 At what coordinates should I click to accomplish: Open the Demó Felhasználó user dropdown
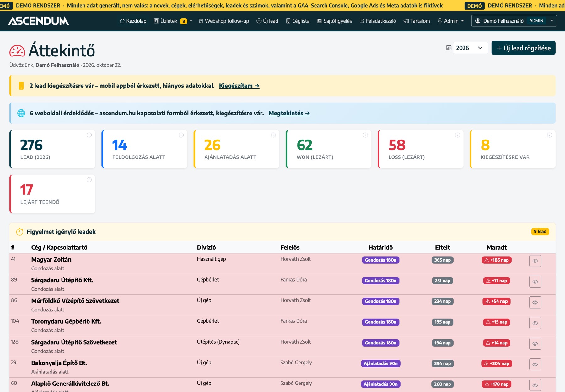point(514,21)
